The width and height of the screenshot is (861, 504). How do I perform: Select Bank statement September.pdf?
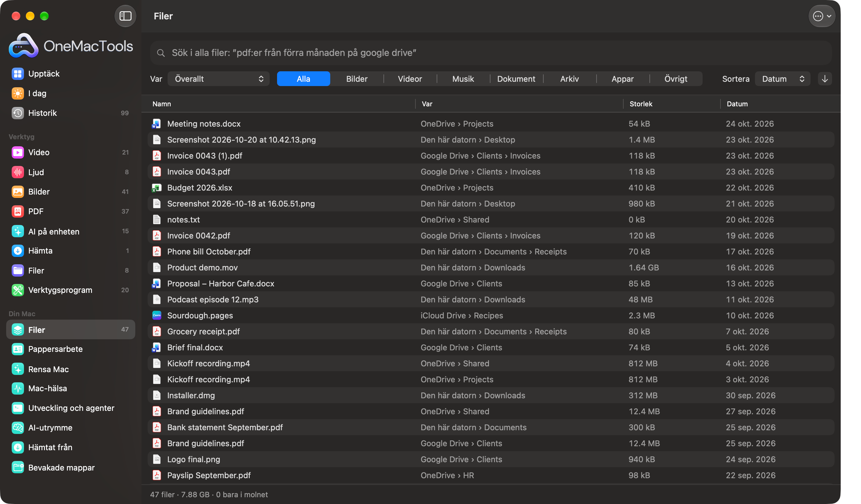(x=491, y=427)
